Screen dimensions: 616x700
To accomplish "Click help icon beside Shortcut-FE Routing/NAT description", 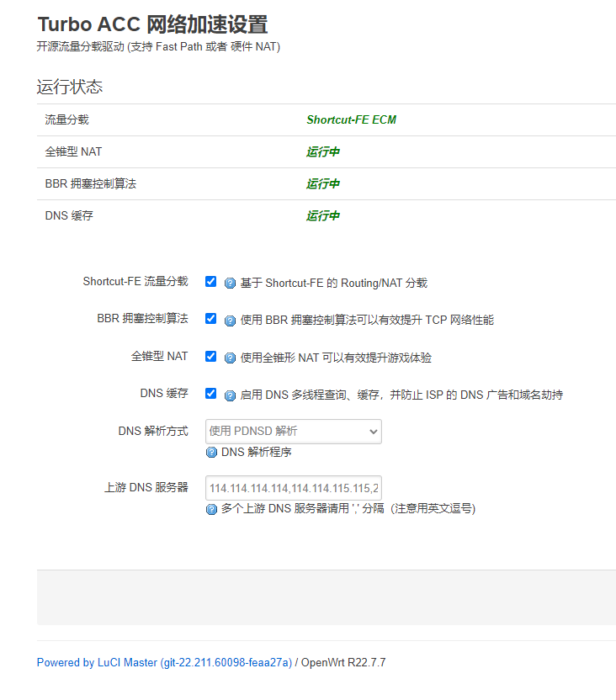I will click(x=230, y=283).
